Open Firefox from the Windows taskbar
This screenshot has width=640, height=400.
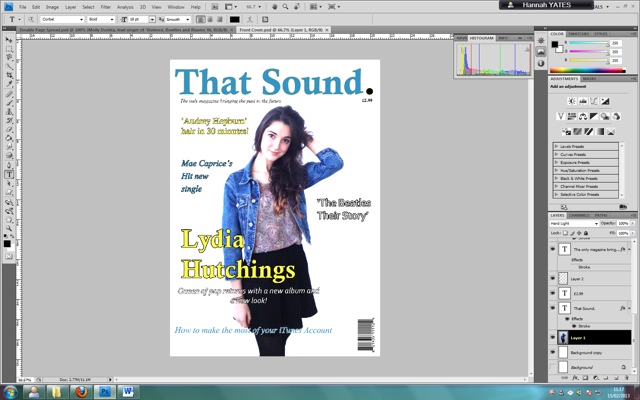(81, 392)
